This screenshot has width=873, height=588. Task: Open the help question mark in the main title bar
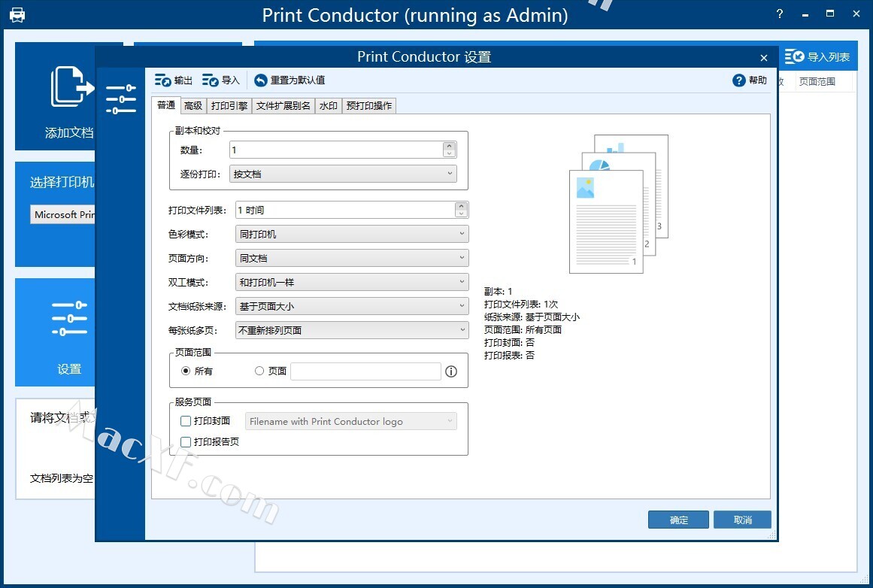pyautogui.click(x=780, y=14)
